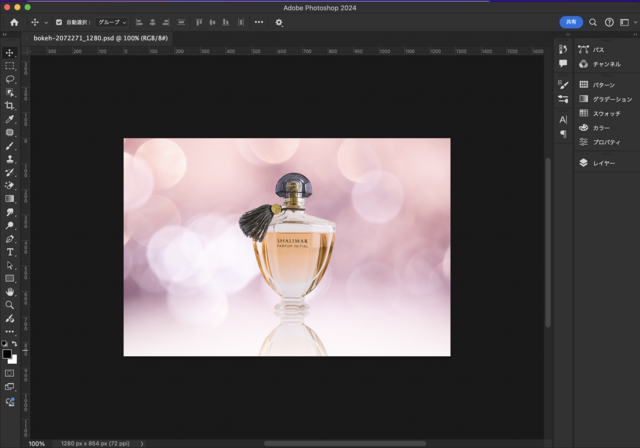
Task: Click the 100% zoom level field
Action: pyautogui.click(x=37, y=444)
